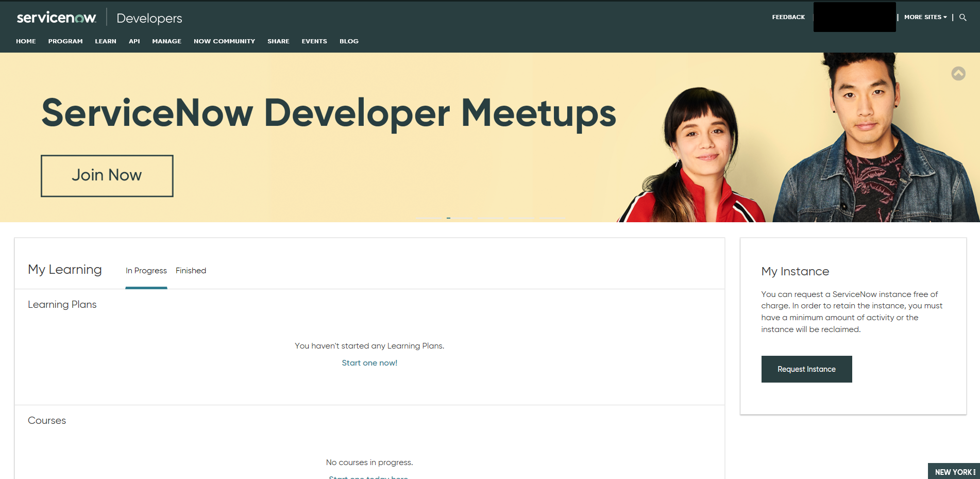
Task: Click the Join Now button
Action: tap(107, 175)
